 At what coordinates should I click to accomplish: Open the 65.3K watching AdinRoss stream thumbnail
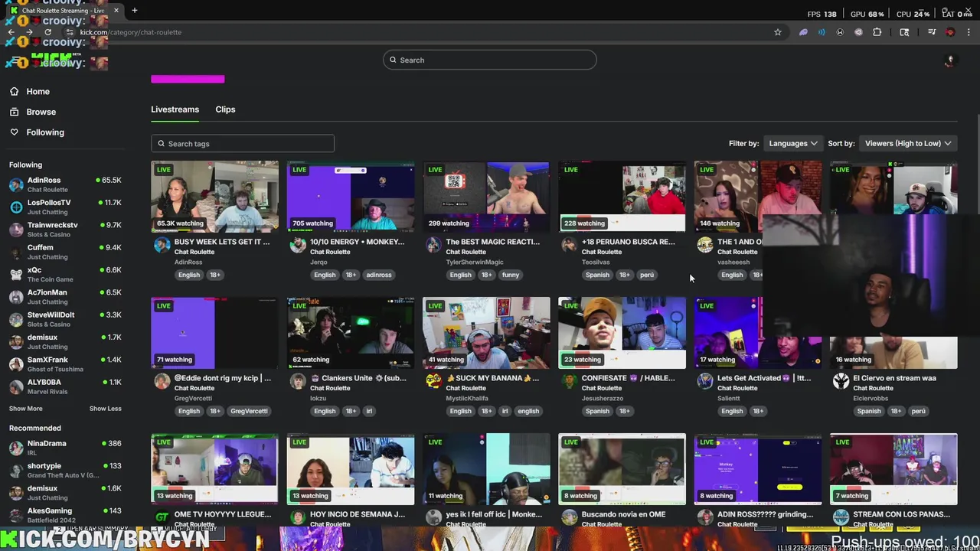coord(215,196)
